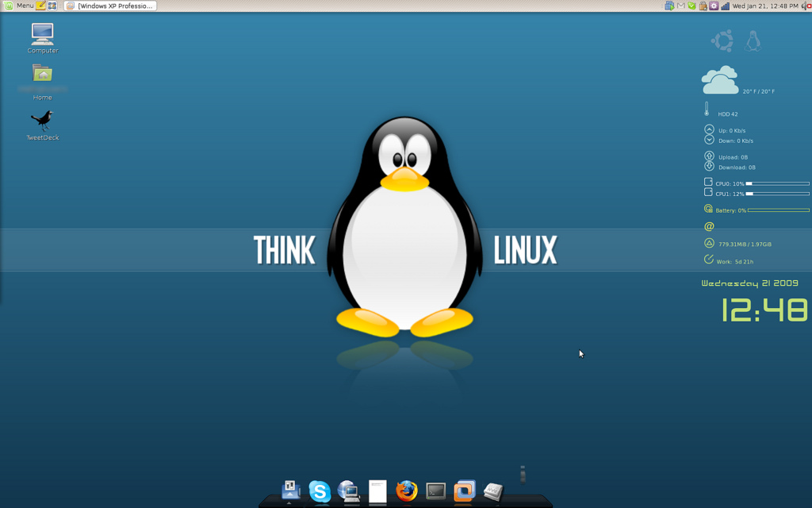Take a screenshot using the panel camera icon

pyautogui.click(x=51, y=6)
